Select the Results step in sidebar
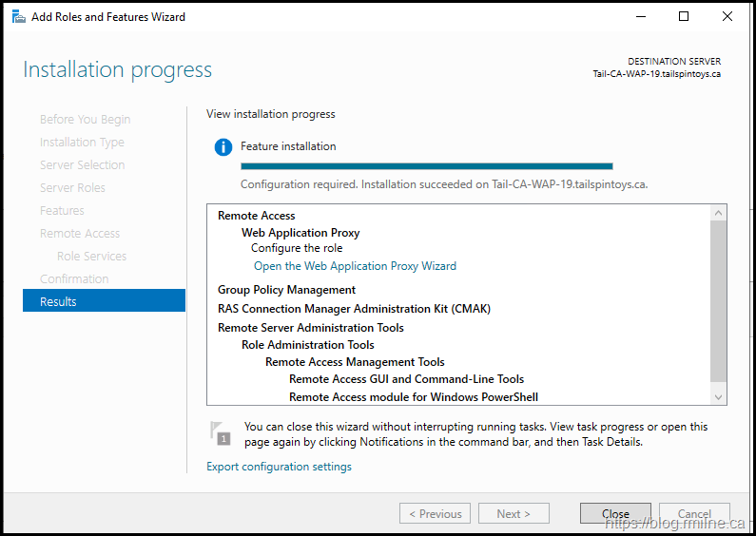This screenshot has height=536, width=756. point(104,301)
